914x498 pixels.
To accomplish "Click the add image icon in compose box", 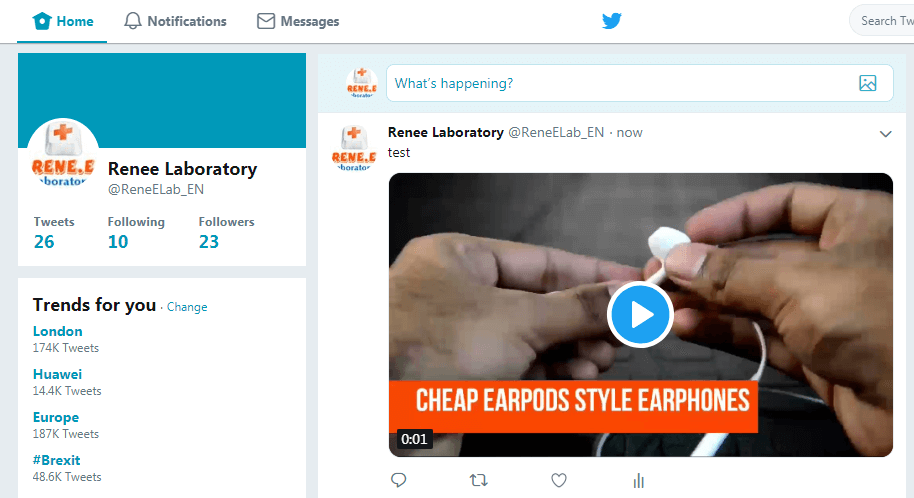I will pos(867,84).
